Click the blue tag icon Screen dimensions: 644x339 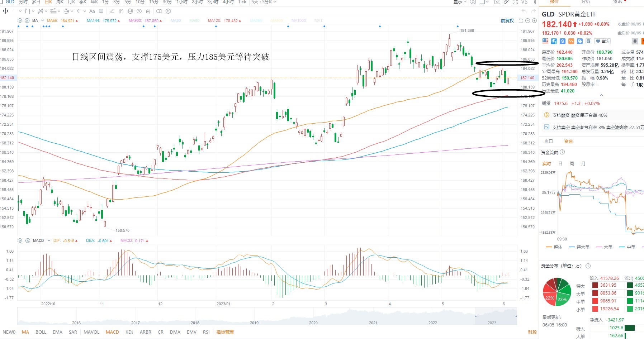[x=580, y=41]
